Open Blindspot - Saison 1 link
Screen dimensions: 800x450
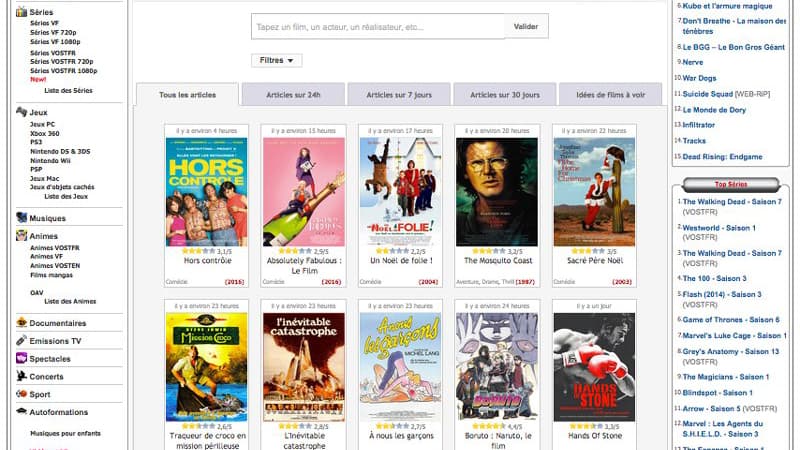pyautogui.click(x=718, y=393)
